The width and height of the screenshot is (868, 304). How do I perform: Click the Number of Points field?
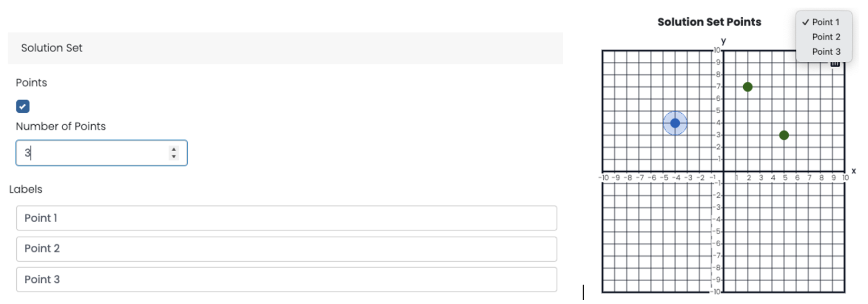(x=92, y=153)
